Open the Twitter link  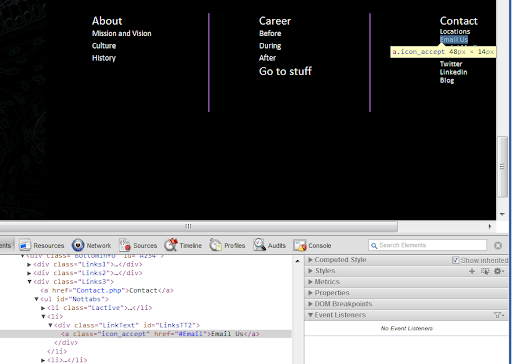coord(451,64)
